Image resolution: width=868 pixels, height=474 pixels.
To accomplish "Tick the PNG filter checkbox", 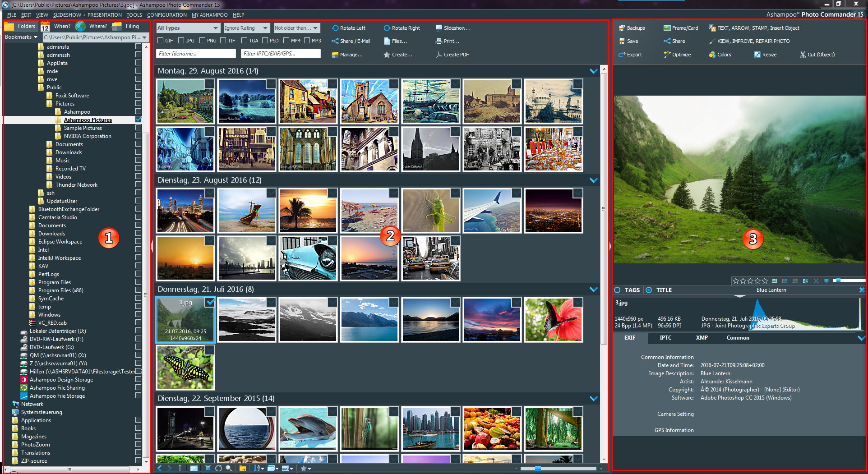I will [x=203, y=41].
